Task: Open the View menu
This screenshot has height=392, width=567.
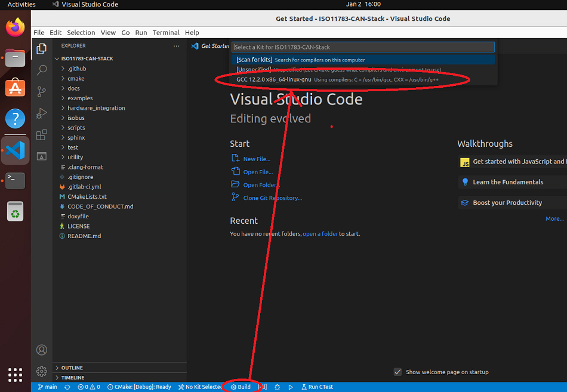Action: pyautogui.click(x=108, y=33)
